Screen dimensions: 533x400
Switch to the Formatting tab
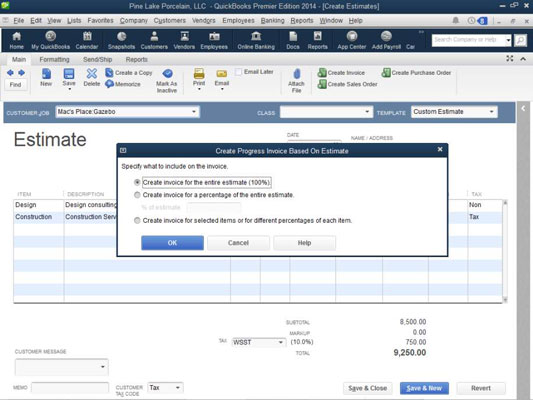coord(54,59)
